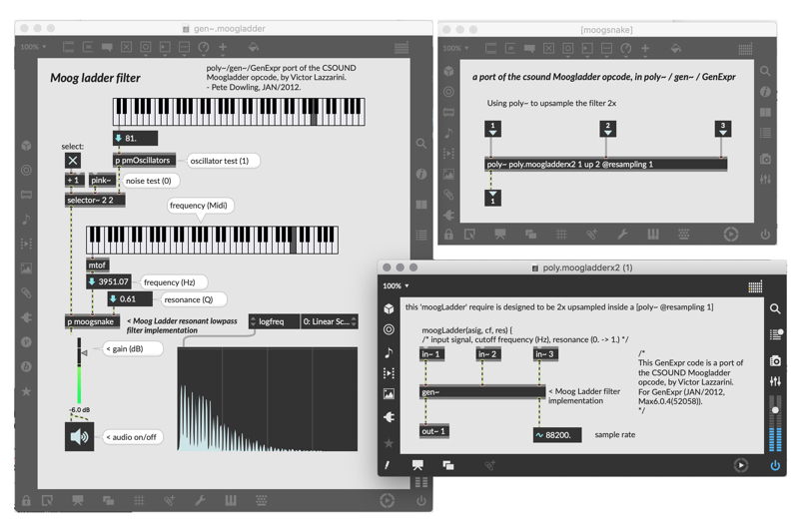Click the presentation mode icon in the gen~.moogladder bottom toolbar
The width and height of the screenshot is (799, 532).
click(x=78, y=500)
